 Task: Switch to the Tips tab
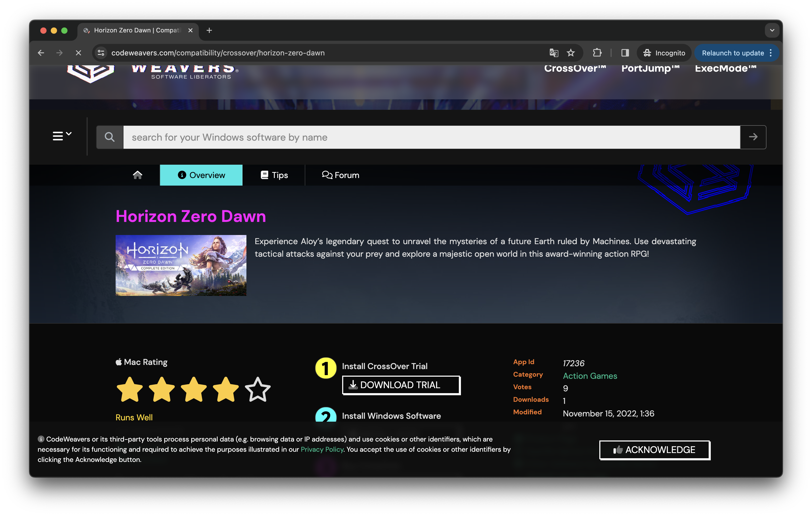(x=273, y=175)
